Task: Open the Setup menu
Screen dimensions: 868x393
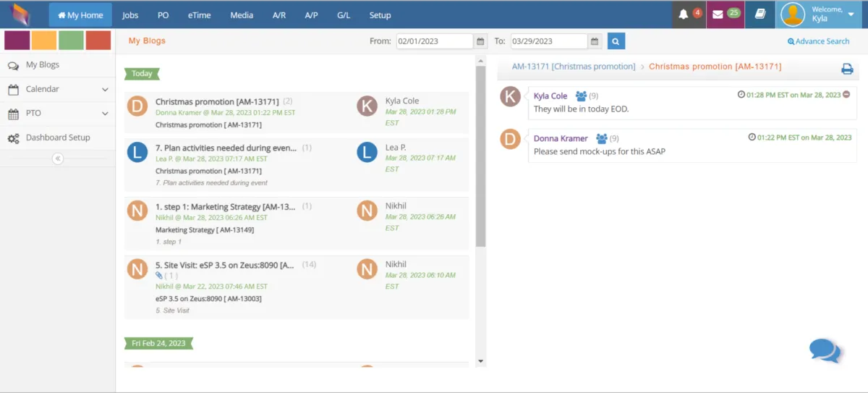Action: (380, 15)
